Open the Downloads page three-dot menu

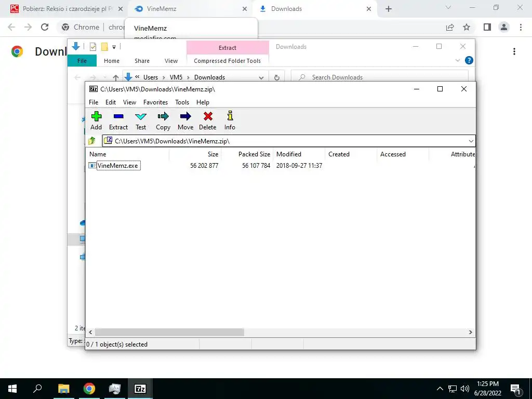[x=514, y=51]
